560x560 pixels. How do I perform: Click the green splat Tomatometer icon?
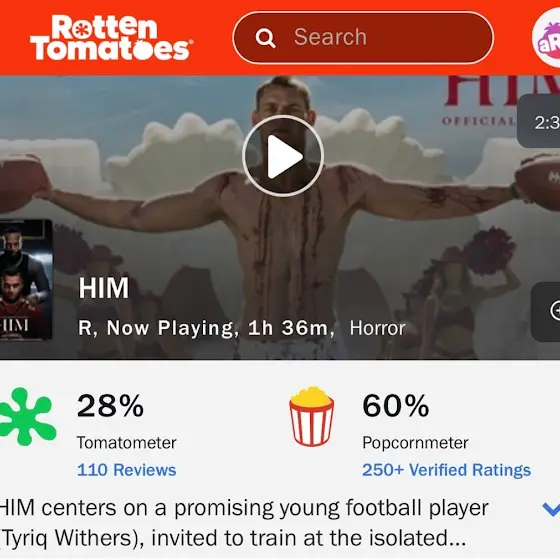(x=28, y=417)
